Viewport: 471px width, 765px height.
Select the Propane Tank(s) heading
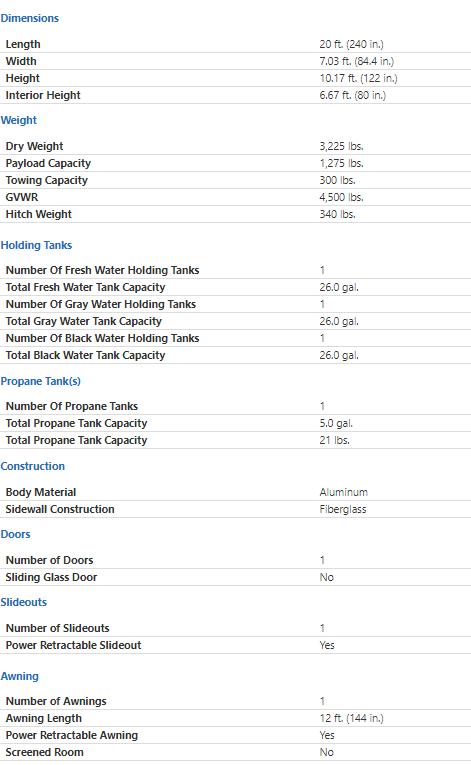pos(41,381)
